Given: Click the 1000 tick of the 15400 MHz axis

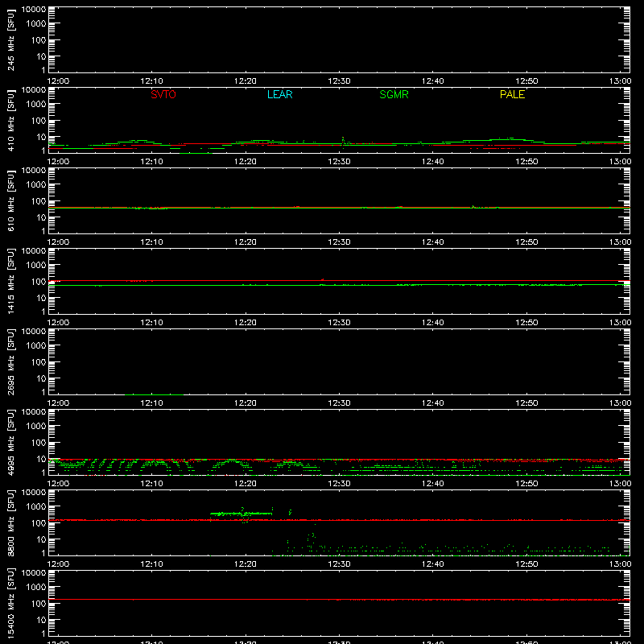Looking at the screenshot, I should click(36, 588).
